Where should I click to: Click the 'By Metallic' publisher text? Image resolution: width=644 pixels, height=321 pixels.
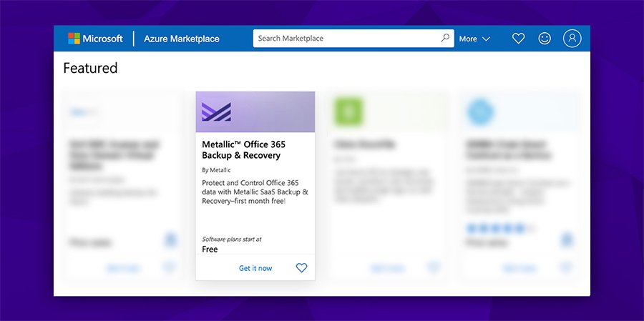216,170
